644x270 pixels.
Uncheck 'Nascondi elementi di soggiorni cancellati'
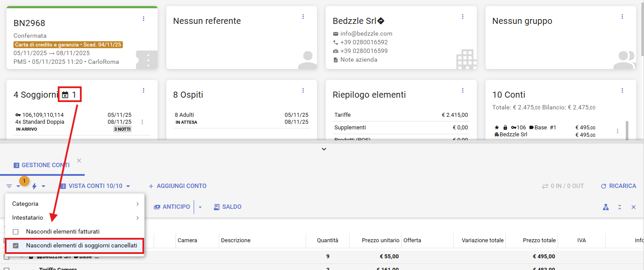16,246
